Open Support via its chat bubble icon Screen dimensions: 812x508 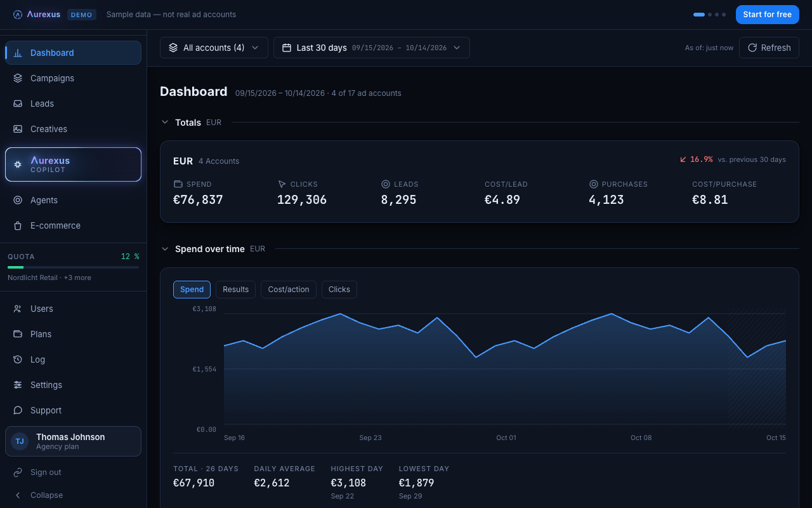[18, 410]
